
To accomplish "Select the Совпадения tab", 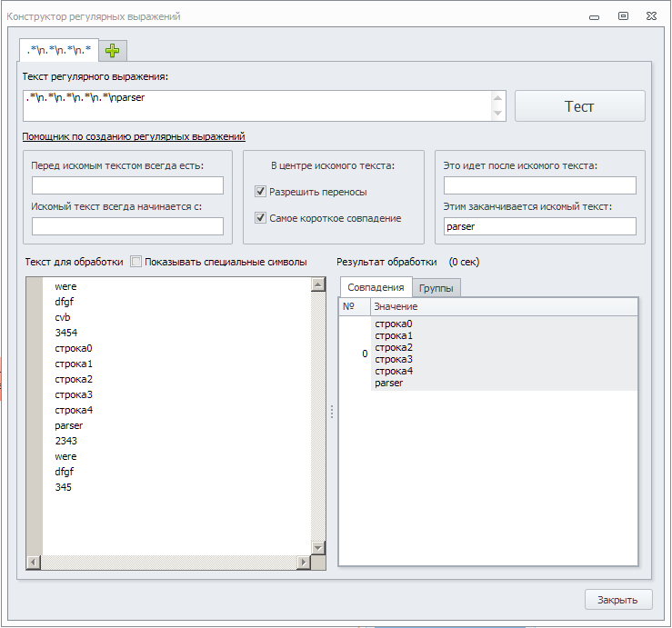I will click(376, 287).
